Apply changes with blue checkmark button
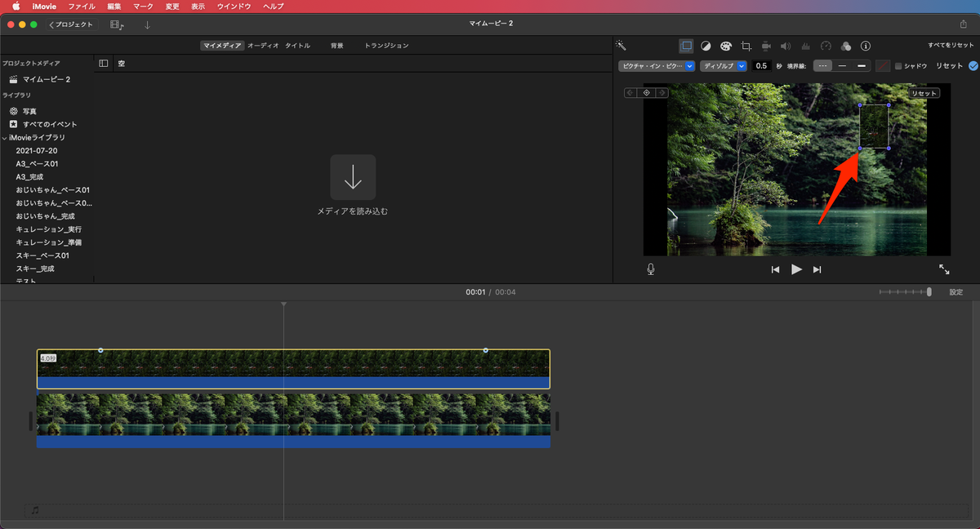 [973, 66]
